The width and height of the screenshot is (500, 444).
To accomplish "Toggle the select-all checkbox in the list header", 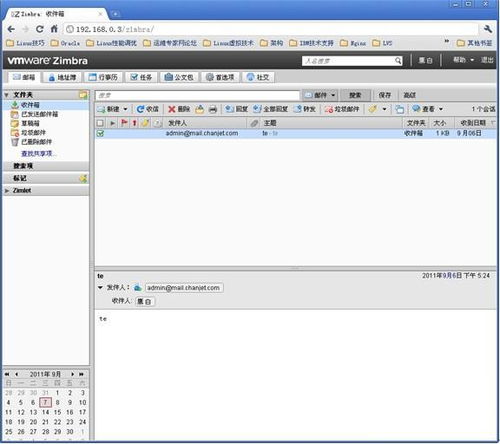I will [x=100, y=123].
